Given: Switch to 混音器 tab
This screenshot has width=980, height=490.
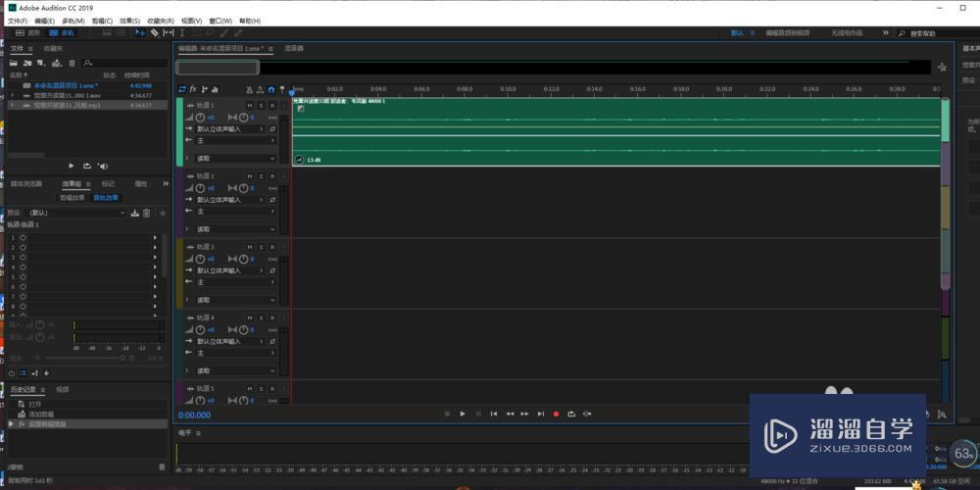Looking at the screenshot, I should [x=294, y=48].
